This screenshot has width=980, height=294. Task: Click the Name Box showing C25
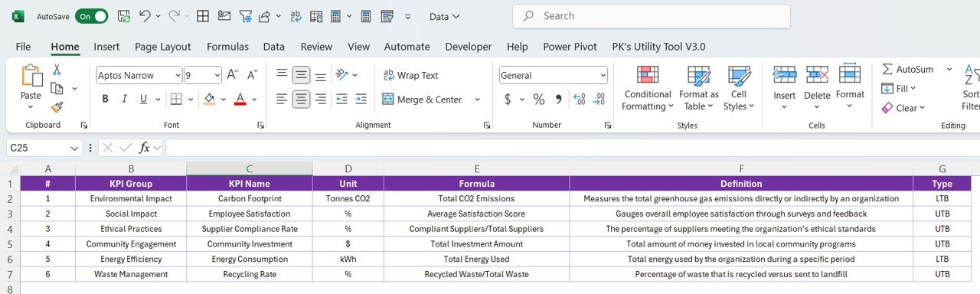44,148
